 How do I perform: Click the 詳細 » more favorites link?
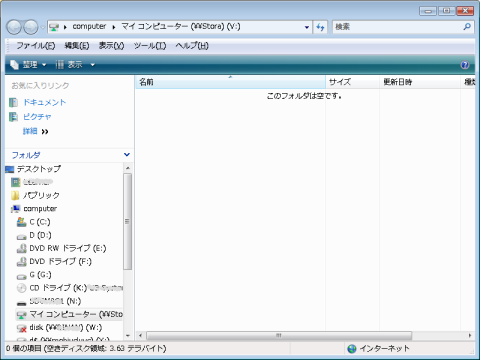coord(35,131)
